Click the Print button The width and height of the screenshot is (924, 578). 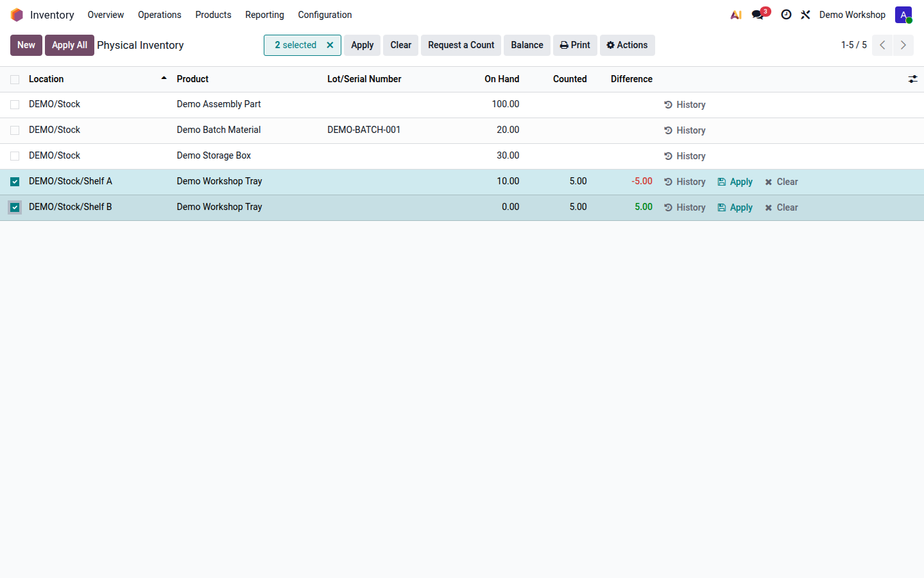coord(575,45)
